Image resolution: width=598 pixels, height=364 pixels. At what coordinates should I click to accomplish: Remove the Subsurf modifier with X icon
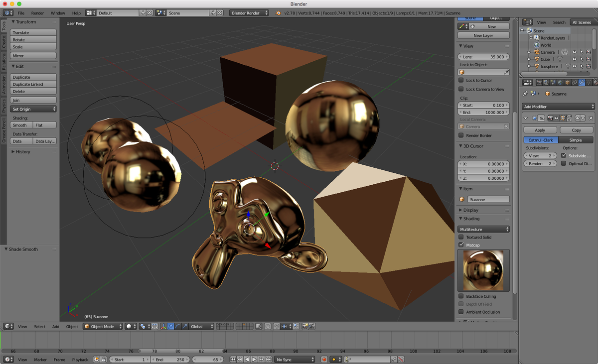point(591,118)
